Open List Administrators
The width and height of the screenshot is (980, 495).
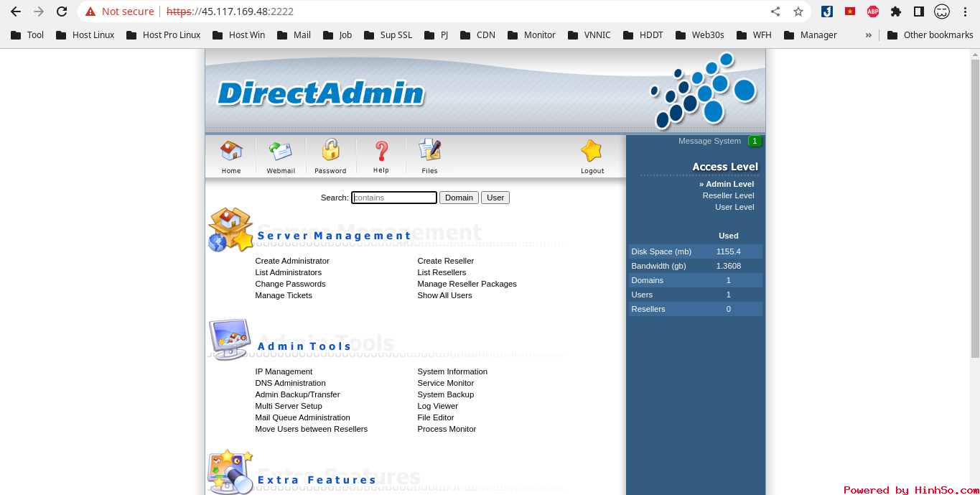(288, 272)
